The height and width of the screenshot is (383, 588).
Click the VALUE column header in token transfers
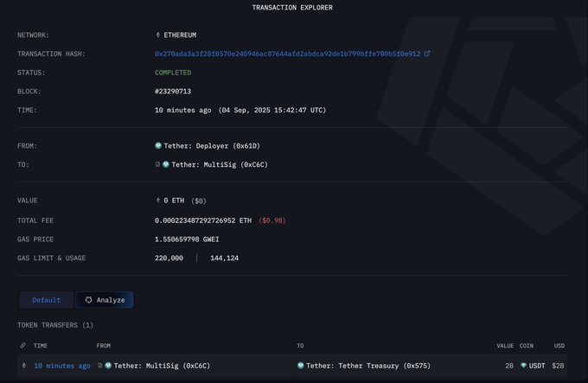[505, 346]
